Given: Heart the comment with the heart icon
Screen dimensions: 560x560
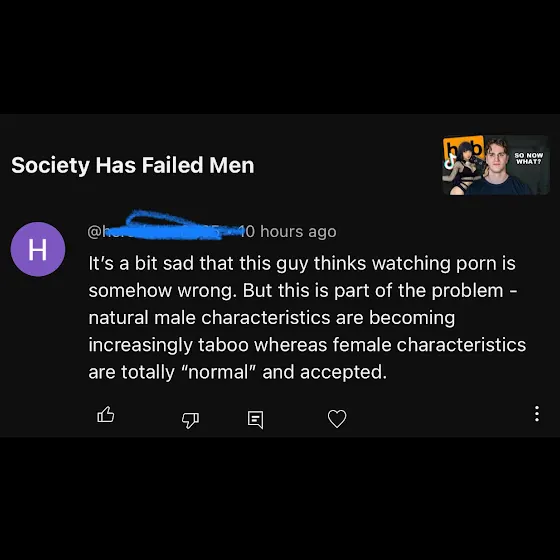Looking at the screenshot, I should [337, 419].
